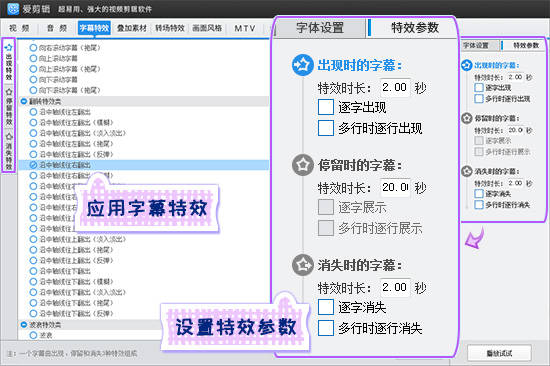Click the highlighted 沿中轴线往右翻出 effect
The width and height of the screenshot is (550, 366).
(x=144, y=165)
